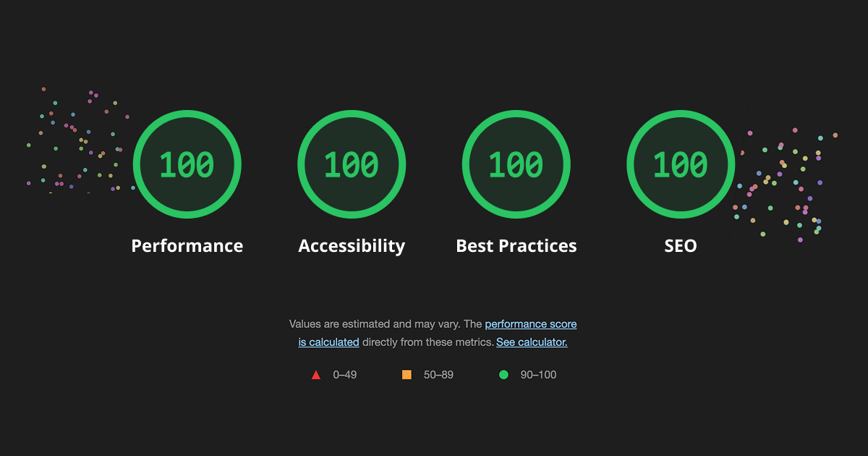Jump to the Accessibility category label
This screenshot has height=456, width=868.
tap(352, 246)
